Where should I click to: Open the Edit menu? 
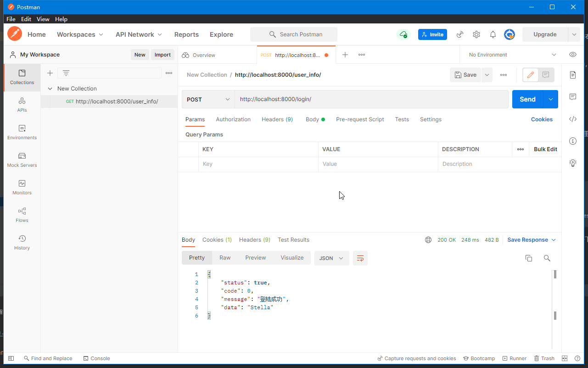26,19
